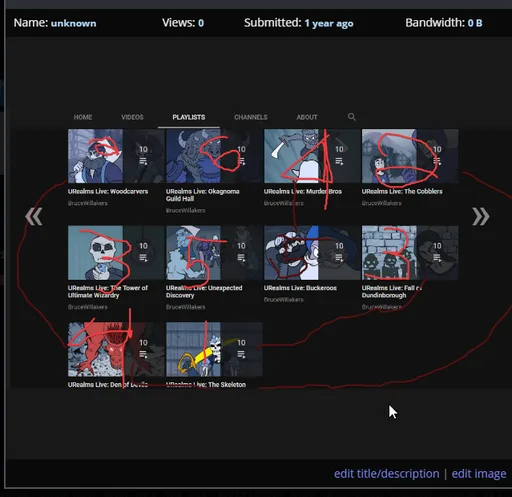Click the Bandwidth 0 B value
This screenshot has height=497, width=512.
click(475, 23)
